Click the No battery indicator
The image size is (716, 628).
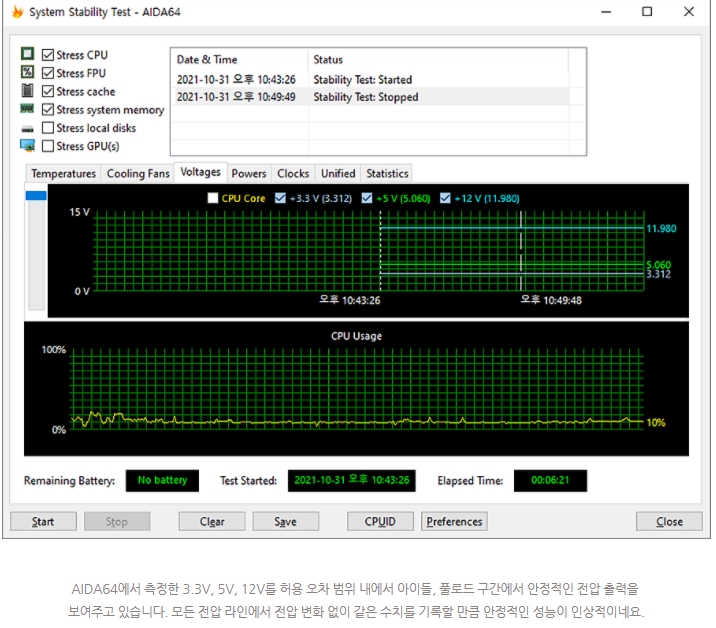[162, 480]
